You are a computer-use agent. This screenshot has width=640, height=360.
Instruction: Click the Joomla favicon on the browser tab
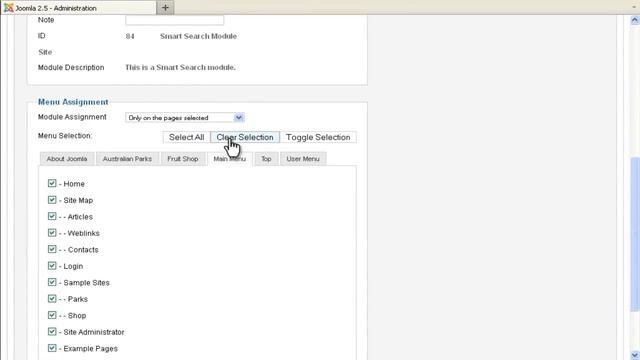pyautogui.click(x=9, y=8)
